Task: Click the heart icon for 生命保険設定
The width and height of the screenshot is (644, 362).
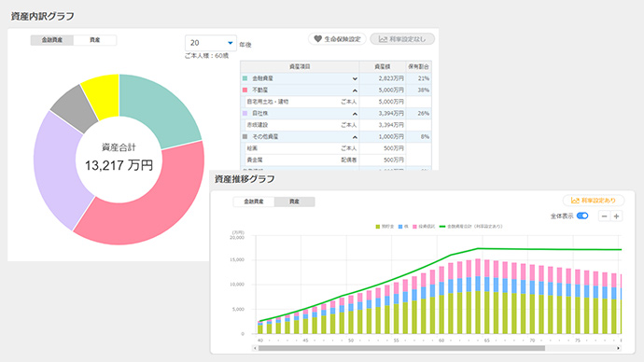Action: coord(317,38)
